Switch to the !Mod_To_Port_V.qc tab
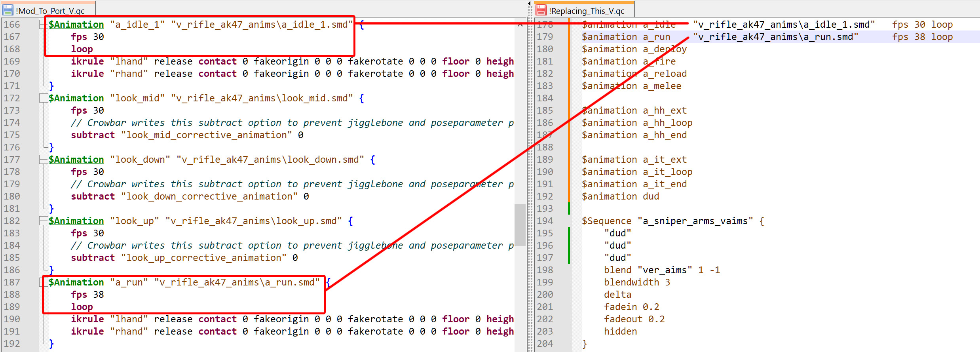 (x=48, y=10)
